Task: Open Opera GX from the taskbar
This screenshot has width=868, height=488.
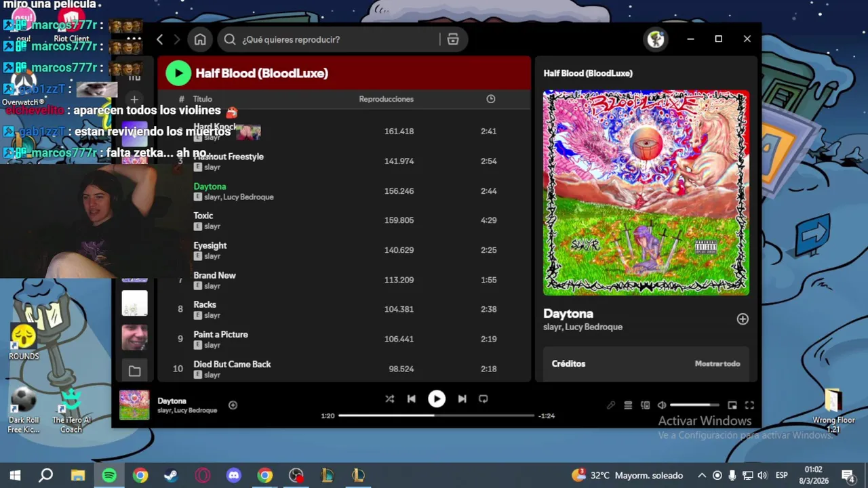Action: (203, 476)
